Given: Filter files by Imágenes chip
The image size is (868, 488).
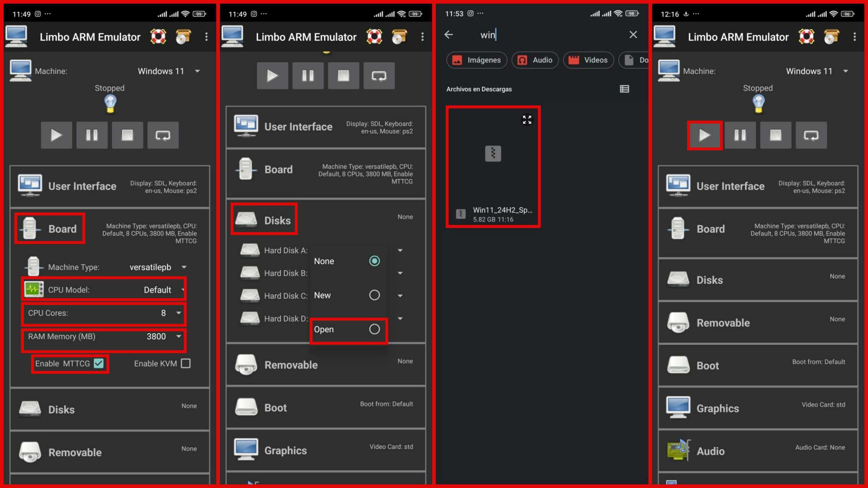Looking at the screenshot, I should click(x=476, y=60).
